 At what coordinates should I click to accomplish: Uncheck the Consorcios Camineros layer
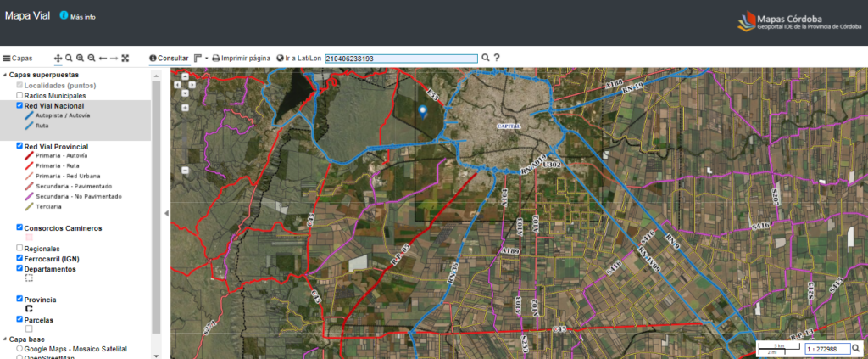(x=20, y=227)
